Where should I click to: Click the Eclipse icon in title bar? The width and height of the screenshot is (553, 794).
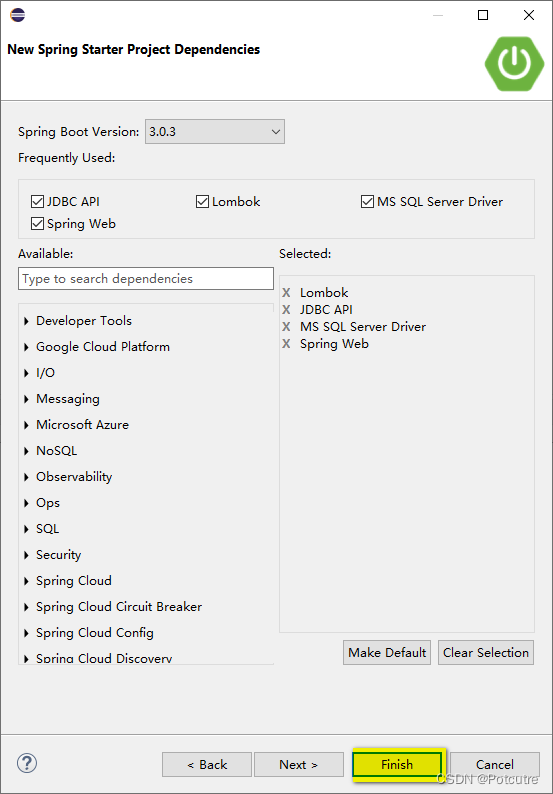click(17, 15)
